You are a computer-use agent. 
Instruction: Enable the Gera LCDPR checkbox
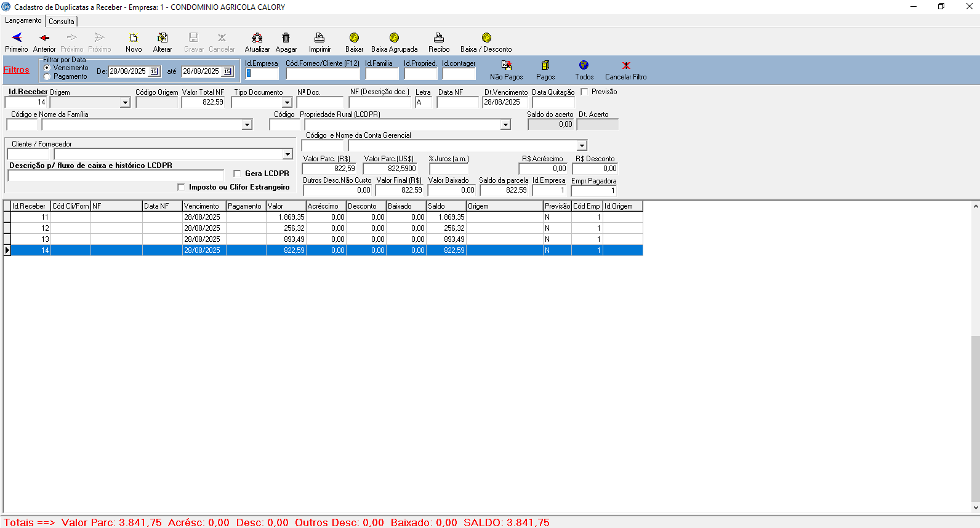pyautogui.click(x=237, y=174)
